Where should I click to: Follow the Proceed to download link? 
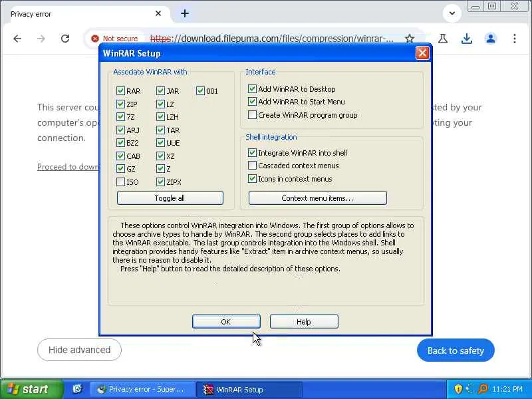coord(68,167)
